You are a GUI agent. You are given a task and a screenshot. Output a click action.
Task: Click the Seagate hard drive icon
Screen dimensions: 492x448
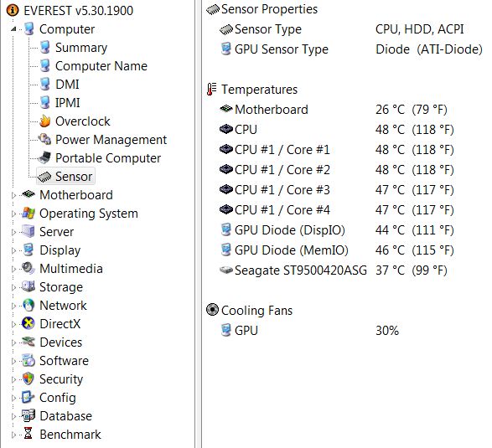[226, 270]
